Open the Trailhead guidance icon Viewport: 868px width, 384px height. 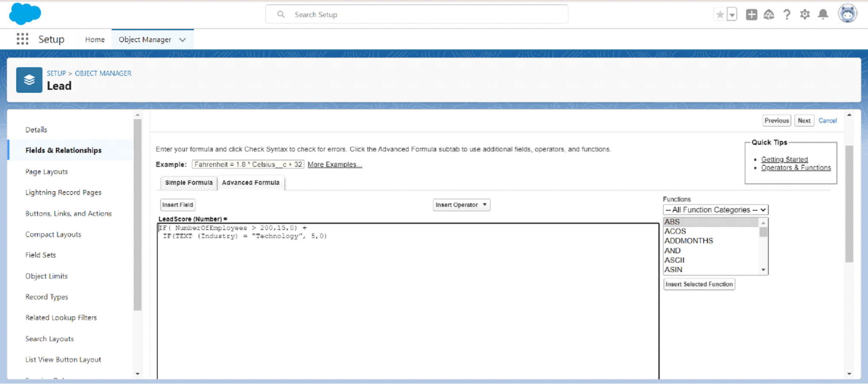point(769,14)
